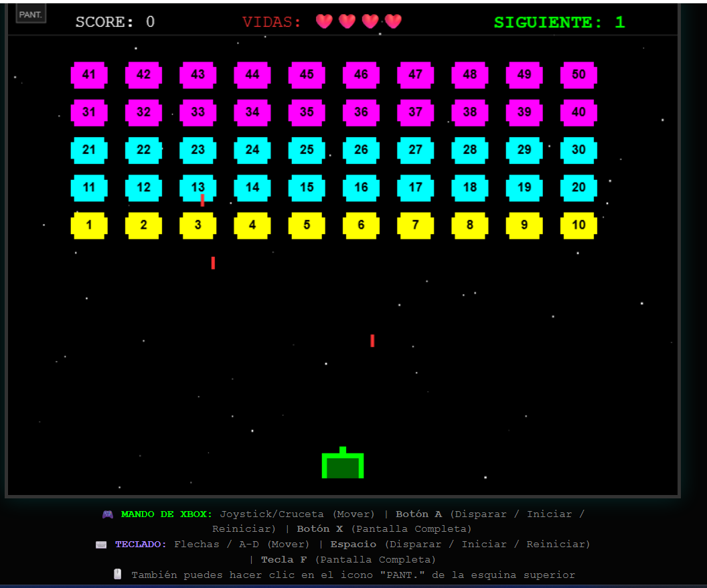Click magenta block number 42
Viewport: 707px width, 588px height.
click(x=143, y=75)
